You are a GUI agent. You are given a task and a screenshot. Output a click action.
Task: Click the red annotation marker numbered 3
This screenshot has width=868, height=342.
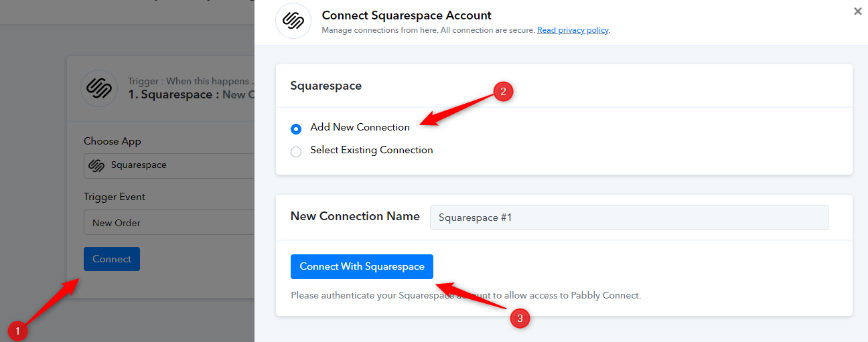520,319
